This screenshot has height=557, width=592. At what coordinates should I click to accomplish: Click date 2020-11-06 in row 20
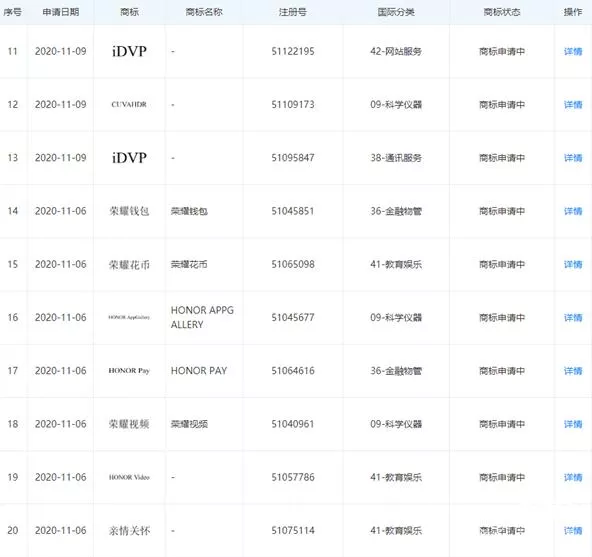pyautogui.click(x=61, y=531)
